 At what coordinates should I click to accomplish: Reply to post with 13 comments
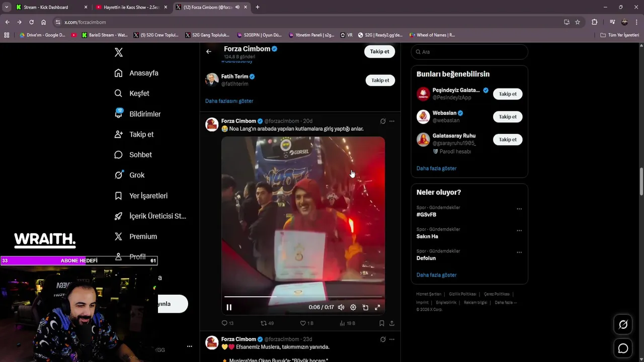pyautogui.click(x=227, y=323)
